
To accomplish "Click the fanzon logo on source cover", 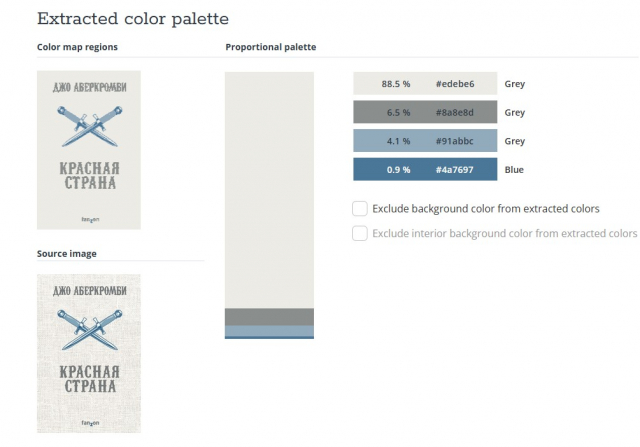I will 90,423.
